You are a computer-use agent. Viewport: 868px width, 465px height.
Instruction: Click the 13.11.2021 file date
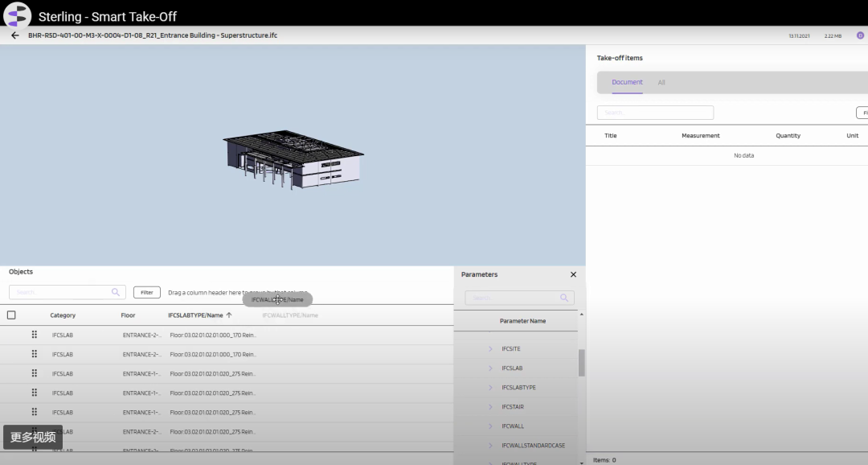click(x=800, y=36)
